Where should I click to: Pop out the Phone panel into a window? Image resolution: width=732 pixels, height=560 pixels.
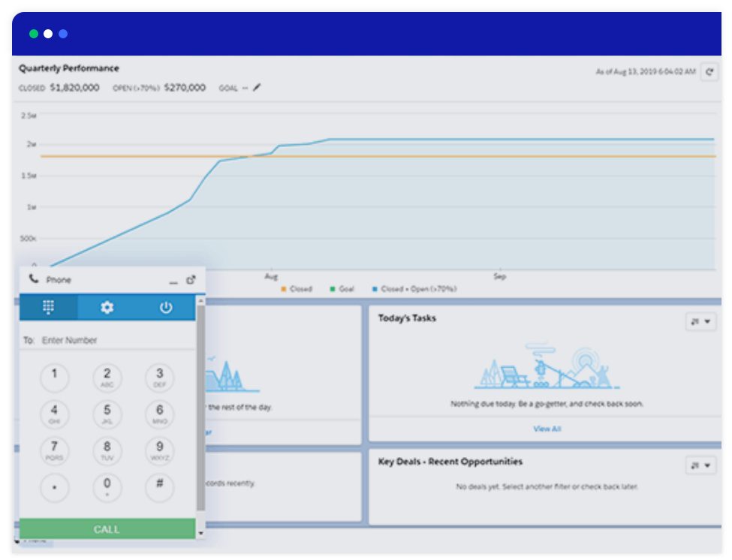point(191,279)
